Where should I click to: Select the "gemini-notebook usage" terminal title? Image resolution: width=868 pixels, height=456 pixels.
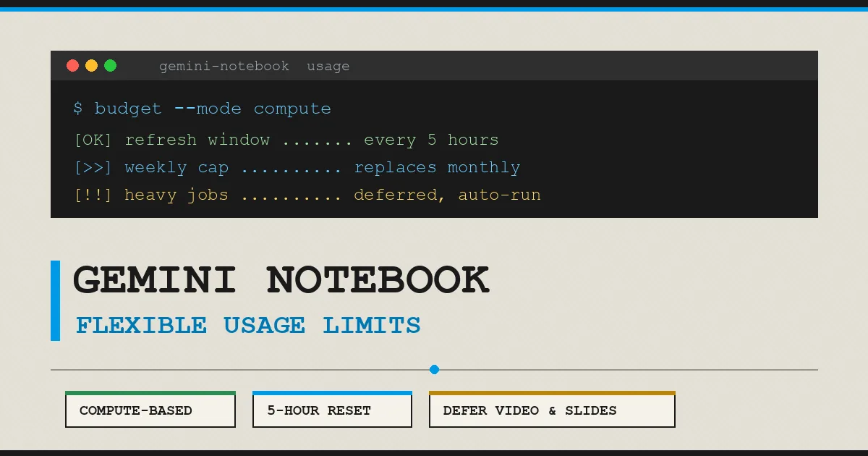pos(254,66)
